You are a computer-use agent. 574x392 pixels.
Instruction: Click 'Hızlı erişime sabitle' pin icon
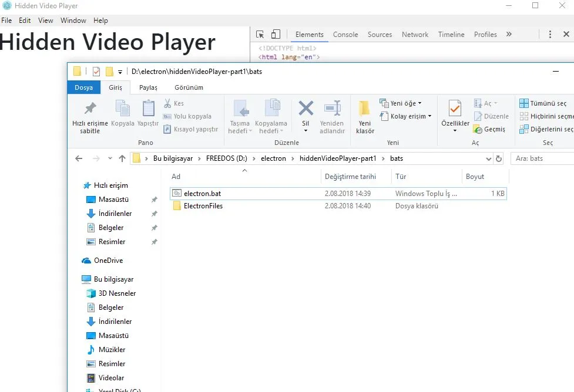pyautogui.click(x=90, y=109)
